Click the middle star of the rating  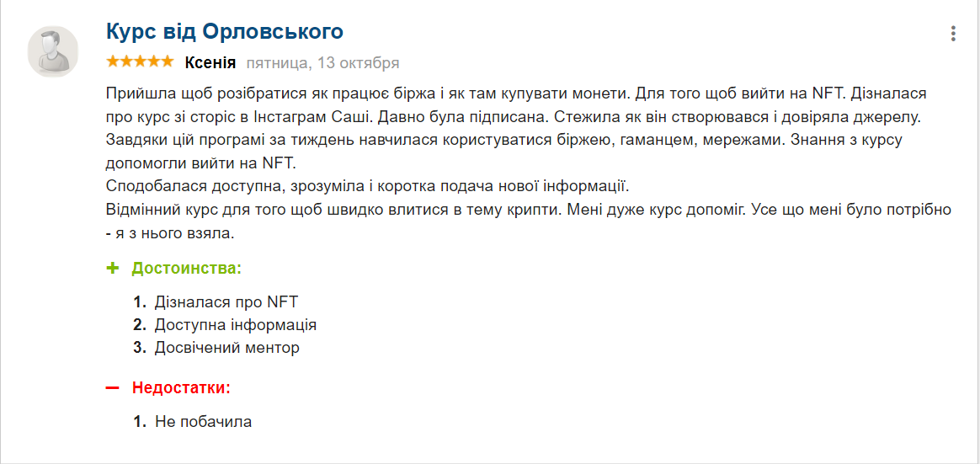pos(141,61)
